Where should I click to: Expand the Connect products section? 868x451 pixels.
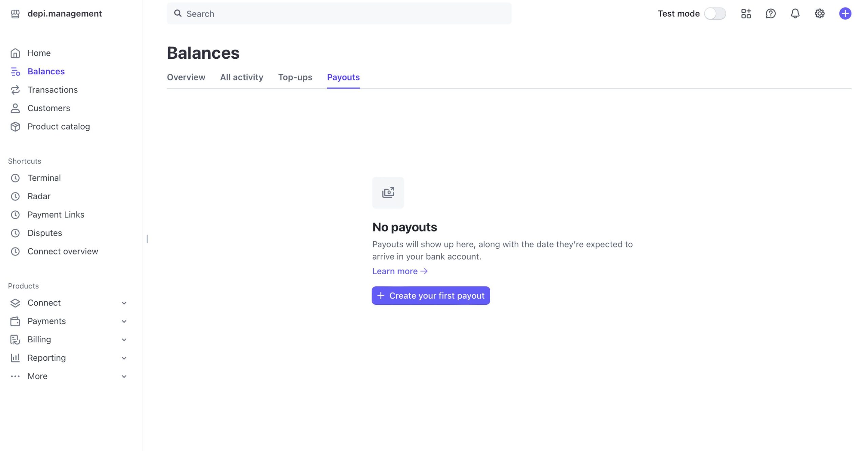(x=68, y=303)
